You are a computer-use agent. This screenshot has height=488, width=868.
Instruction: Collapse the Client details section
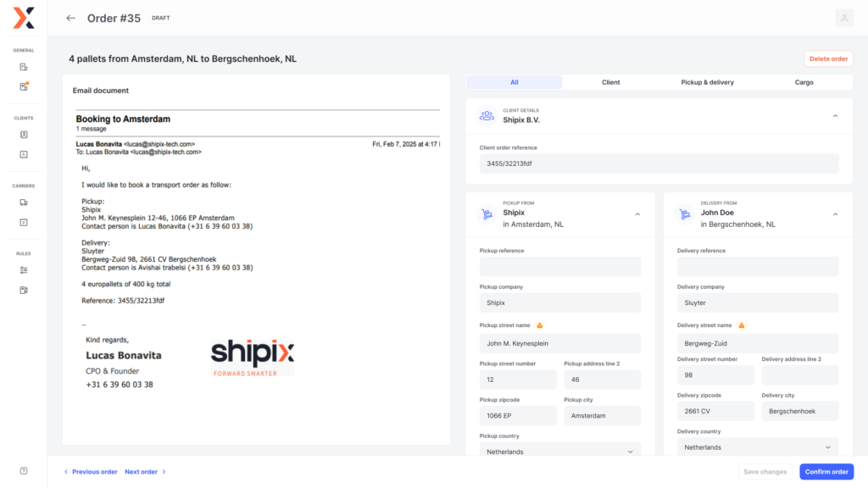click(x=835, y=115)
